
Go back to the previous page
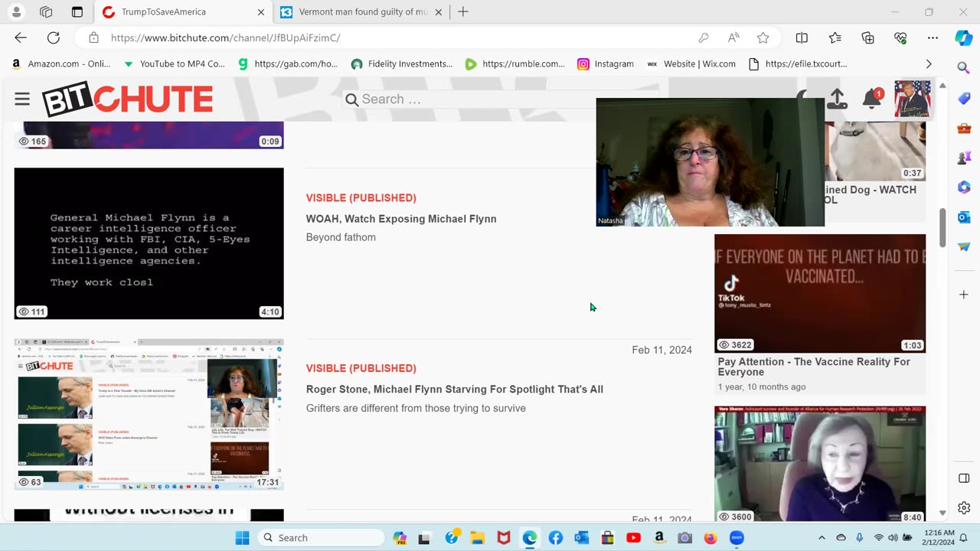[21, 37]
